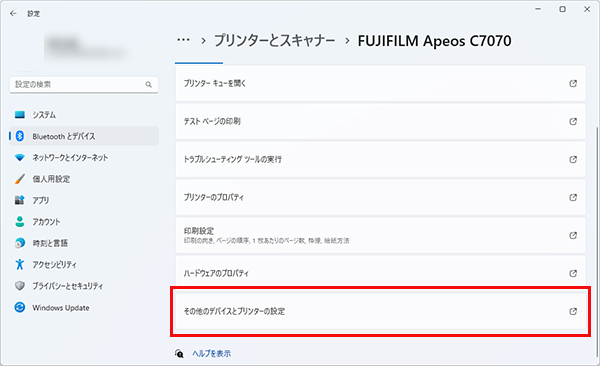Click the Windows Update sync icon
Viewport: 600px width, 366px height.
click(x=20, y=307)
